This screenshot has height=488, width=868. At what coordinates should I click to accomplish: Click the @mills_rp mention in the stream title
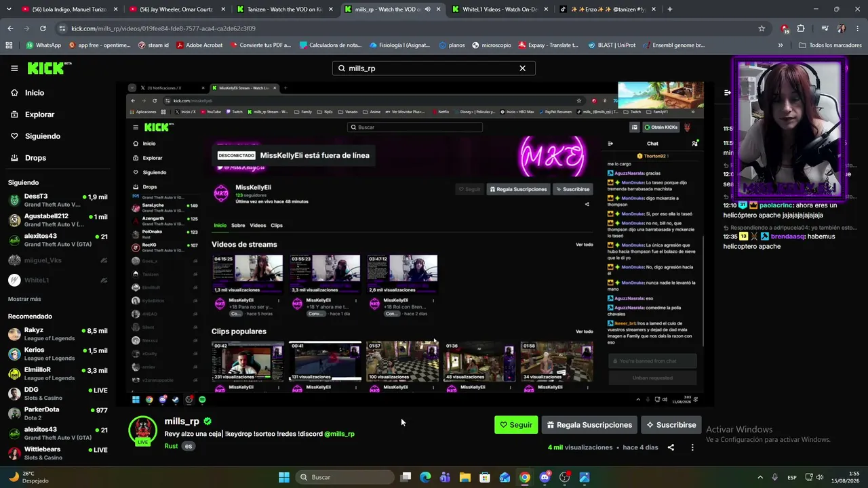coord(339,434)
